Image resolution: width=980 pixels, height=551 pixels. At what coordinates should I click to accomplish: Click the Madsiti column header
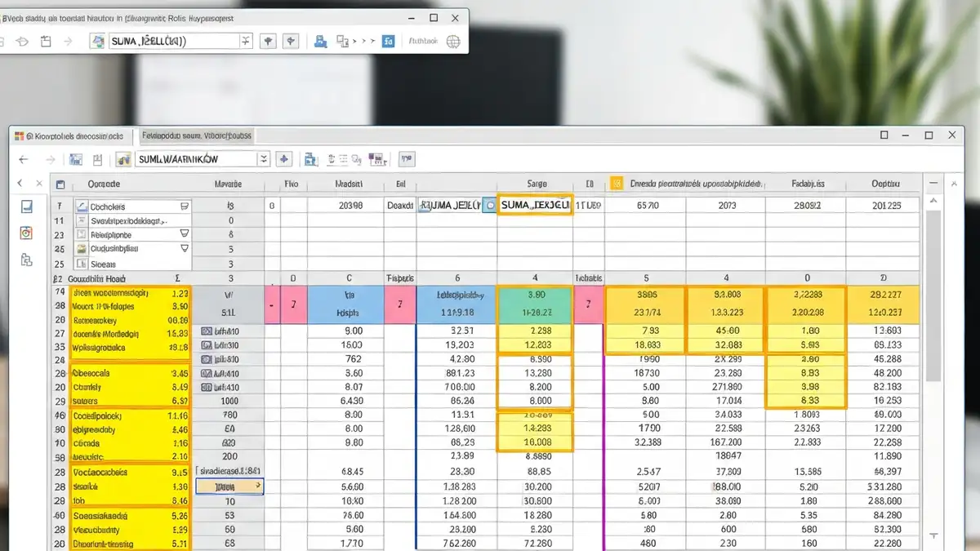pyautogui.click(x=349, y=184)
